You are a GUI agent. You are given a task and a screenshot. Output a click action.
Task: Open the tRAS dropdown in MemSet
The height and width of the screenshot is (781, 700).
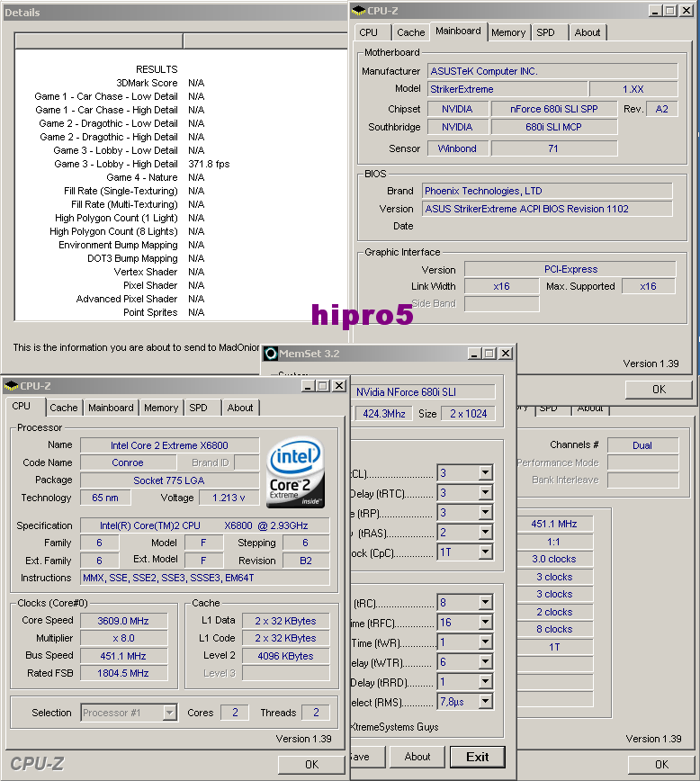[485, 533]
